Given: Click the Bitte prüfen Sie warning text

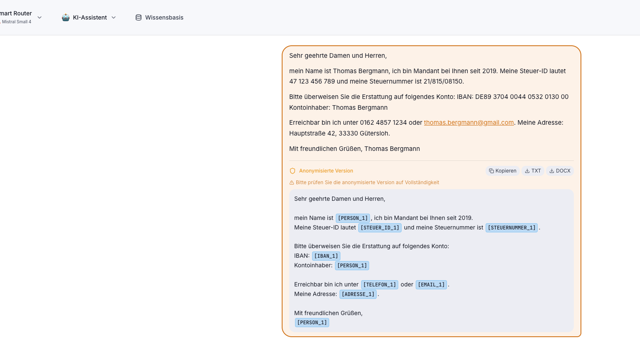Looking at the screenshot, I should 367,182.
